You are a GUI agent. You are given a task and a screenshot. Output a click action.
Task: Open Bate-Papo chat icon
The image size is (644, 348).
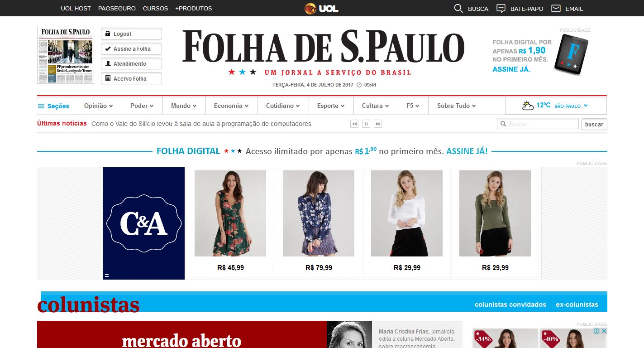501,8
